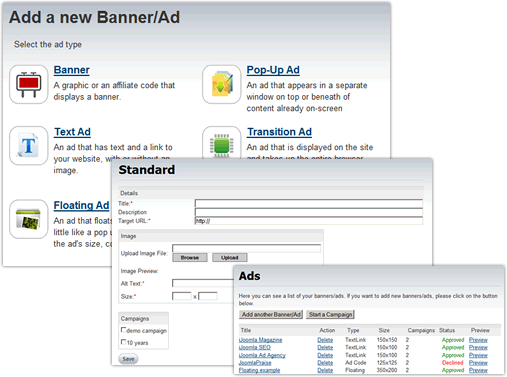Preview the Floating example ad
The height and width of the screenshot is (377, 507).
pos(478,370)
